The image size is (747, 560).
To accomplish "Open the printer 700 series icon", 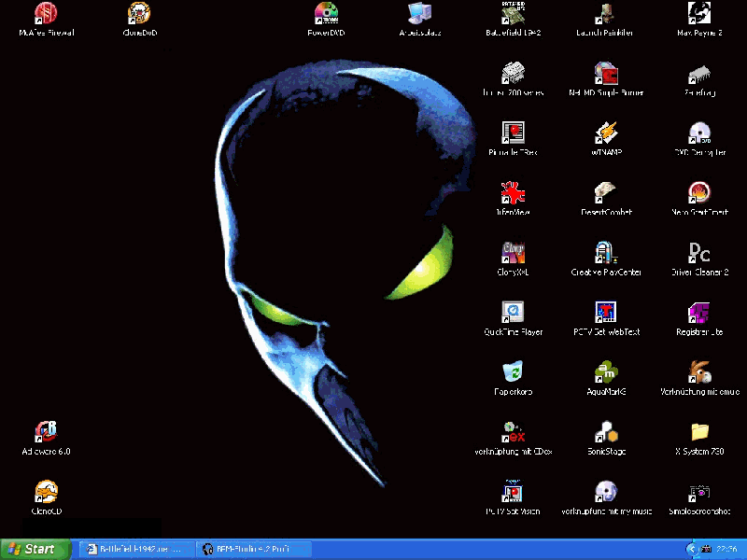I will pos(513,74).
